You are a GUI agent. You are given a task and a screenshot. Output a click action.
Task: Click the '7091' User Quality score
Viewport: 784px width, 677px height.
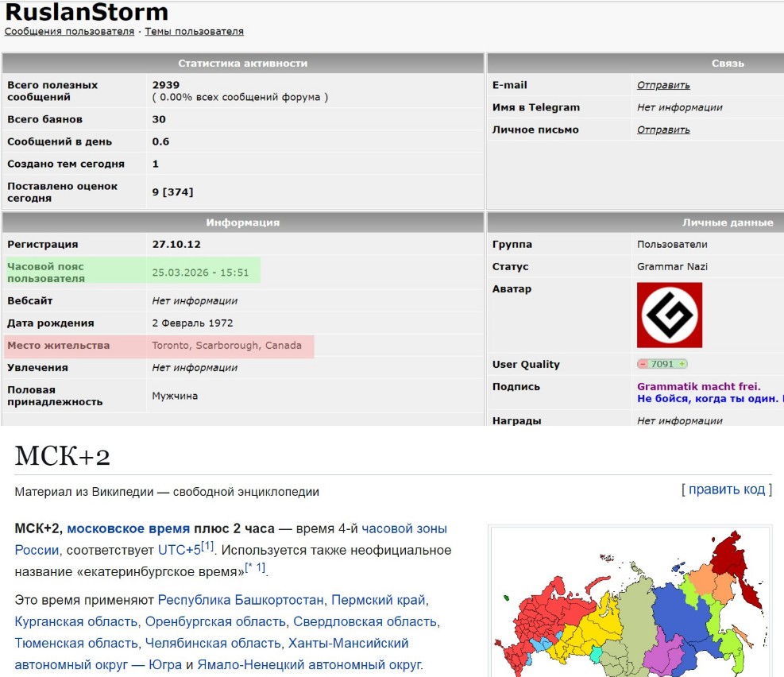662,364
